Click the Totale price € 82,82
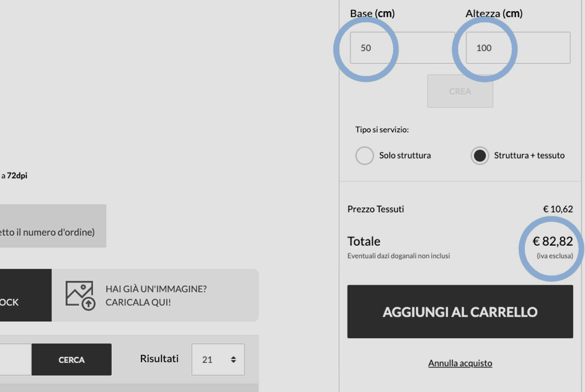 tap(552, 241)
